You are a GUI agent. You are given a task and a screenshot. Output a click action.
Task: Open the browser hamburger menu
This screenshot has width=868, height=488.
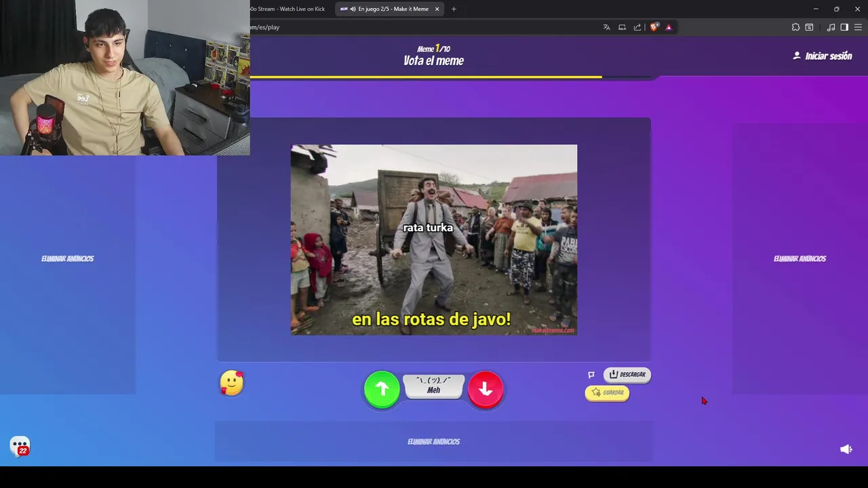[858, 27]
